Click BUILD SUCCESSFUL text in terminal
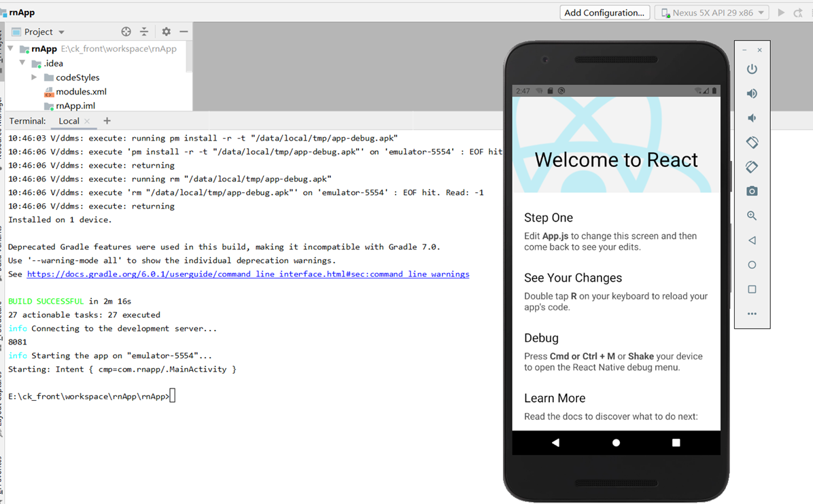Viewport: 813px width, 504px height. click(x=46, y=301)
